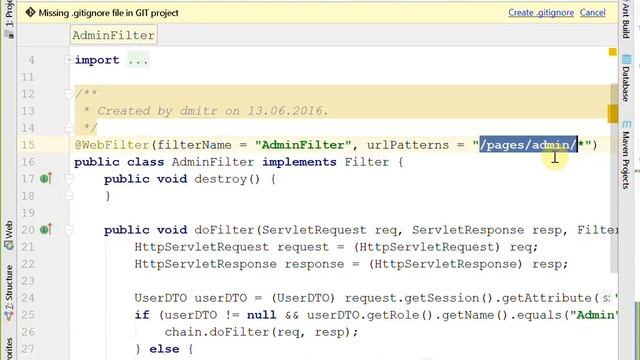The image size is (640, 360).
Task: Click the Create .gitignore link
Action: 541,13
